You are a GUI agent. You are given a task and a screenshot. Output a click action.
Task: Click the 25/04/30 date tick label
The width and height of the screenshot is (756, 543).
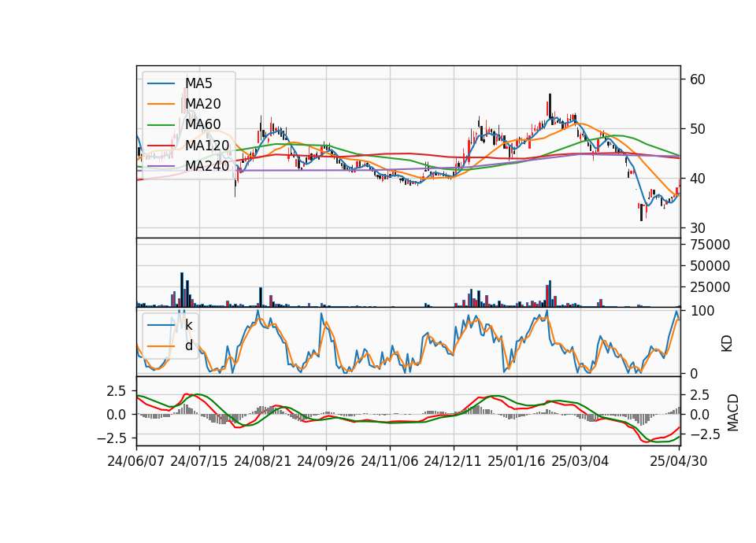679,461
